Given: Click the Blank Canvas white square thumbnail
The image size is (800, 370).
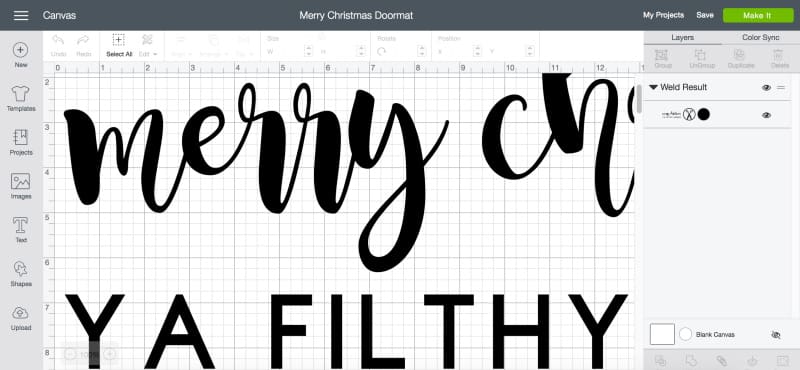Looking at the screenshot, I should (662, 334).
